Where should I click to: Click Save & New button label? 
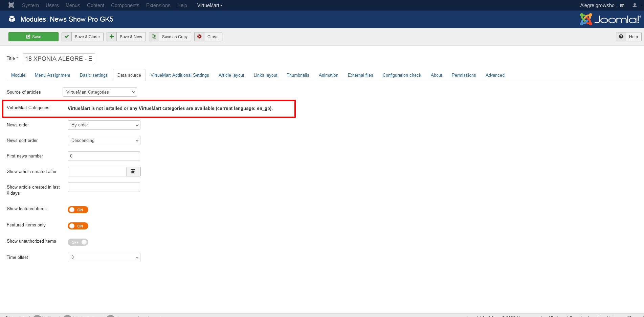131,37
